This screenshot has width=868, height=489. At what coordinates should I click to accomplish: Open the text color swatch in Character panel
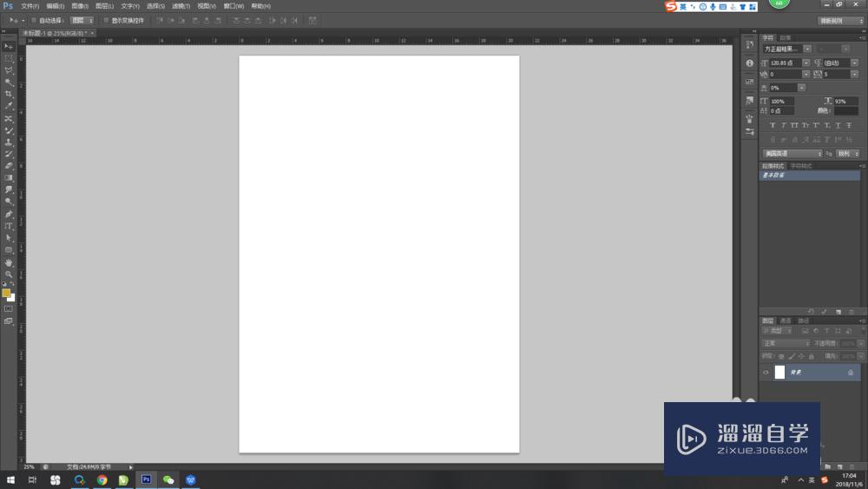(x=846, y=111)
